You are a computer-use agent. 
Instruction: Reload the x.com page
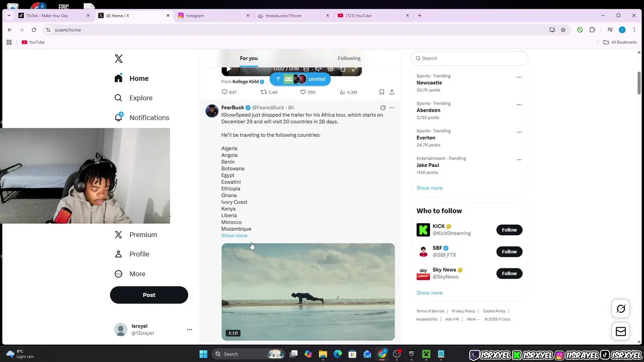pos(34,30)
